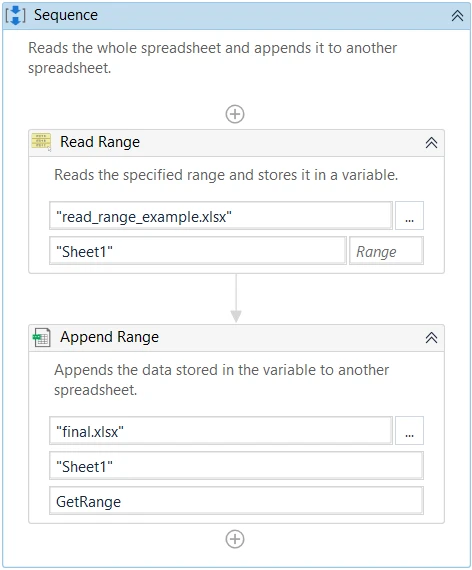Edit the "final.xlsx" path field
472x570 pixels.
[x=221, y=430]
